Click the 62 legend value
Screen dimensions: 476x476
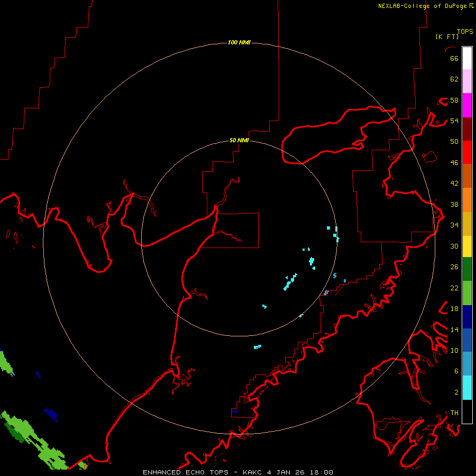pos(454,79)
